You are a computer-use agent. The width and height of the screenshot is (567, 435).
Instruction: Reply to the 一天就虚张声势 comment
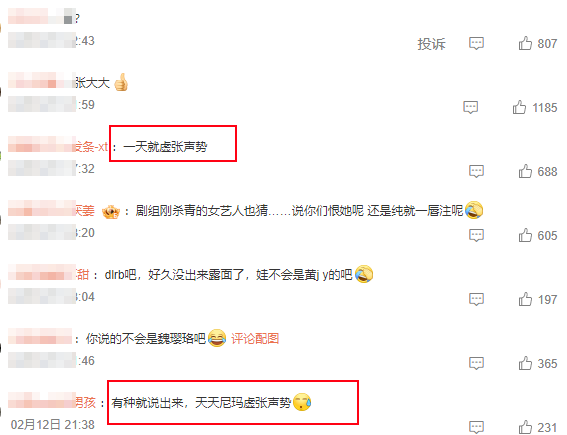coord(476,171)
